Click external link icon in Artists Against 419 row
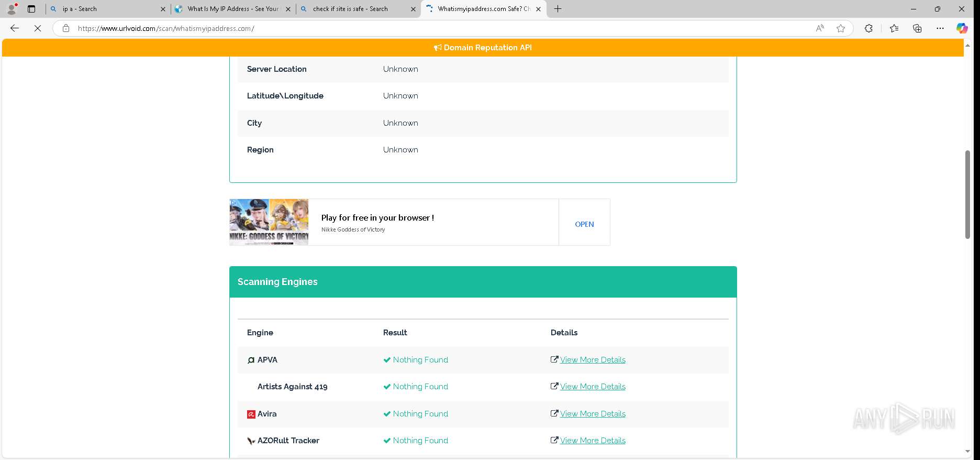Image resolution: width=980 pixels, height=460 pixels. pyautogui.click(x=554, y=386)
